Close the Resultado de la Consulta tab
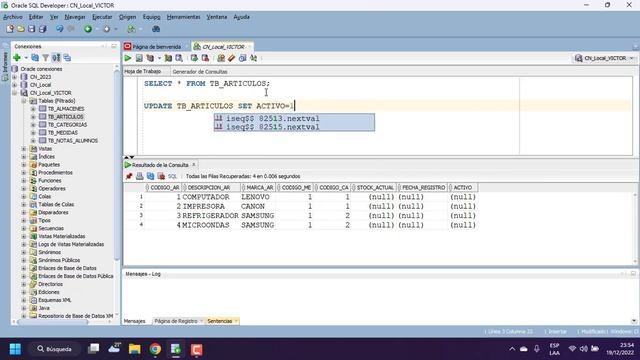Image resolution: width=640 pixels, height=360 pixels. pos(194,164)
